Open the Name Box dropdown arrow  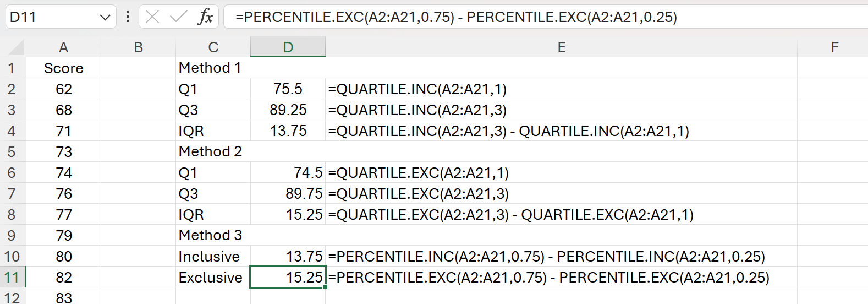point(105,18)
